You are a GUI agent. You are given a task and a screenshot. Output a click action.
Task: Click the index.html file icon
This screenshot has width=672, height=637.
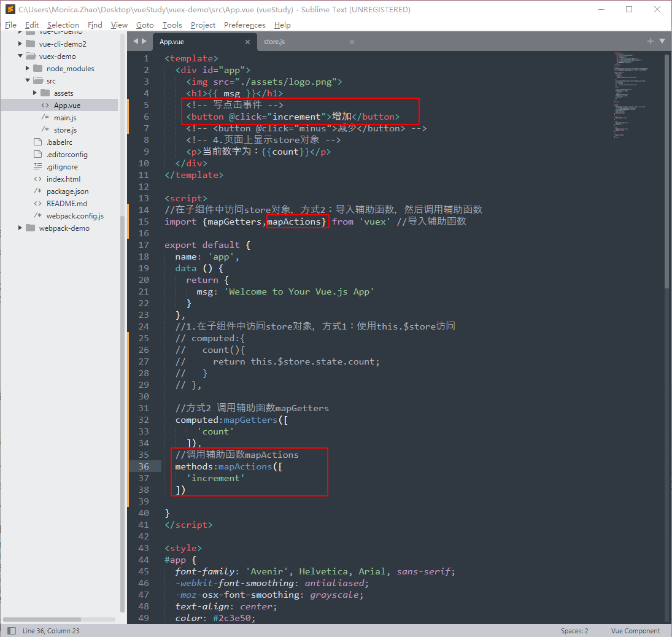(37, 179)
